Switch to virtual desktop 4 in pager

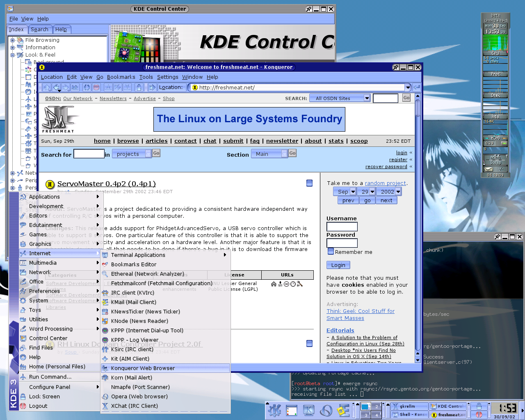click(377, 415)
